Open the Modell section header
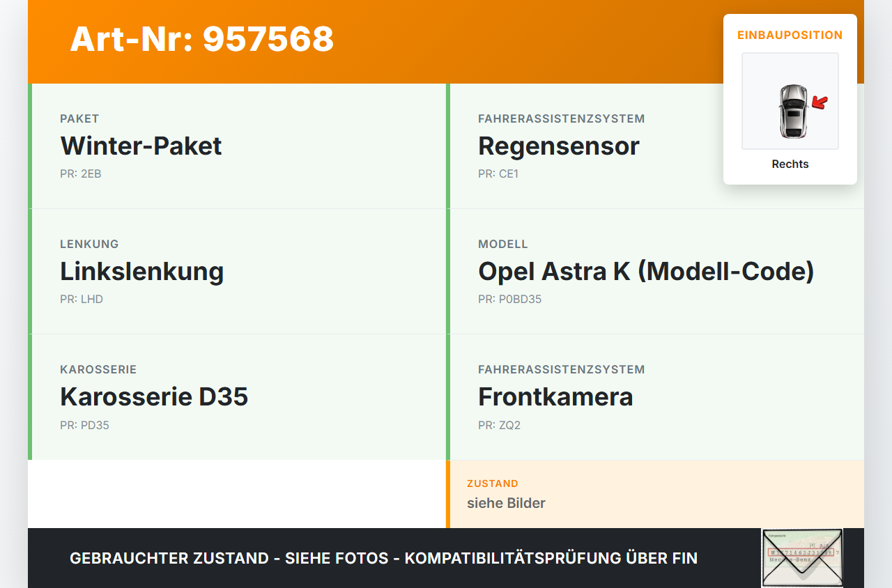Screen dimensions: 892x588 [x=503, y=243]
